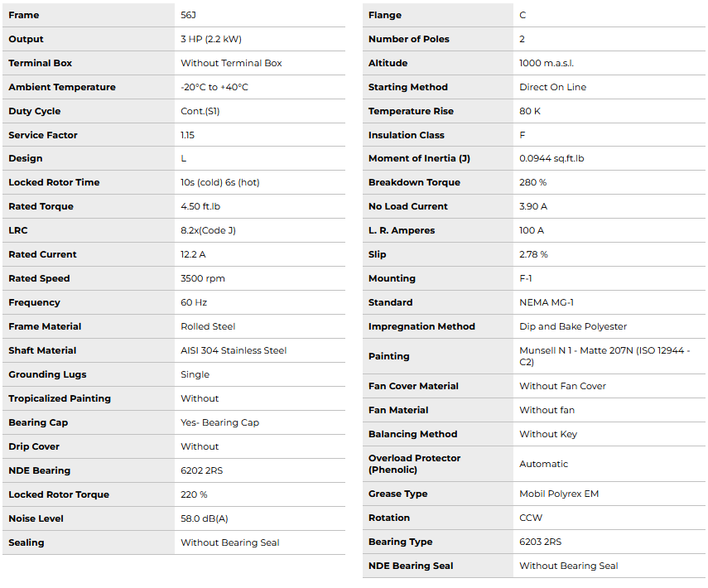Click the '8.2x(Code J)' LRC value

pos(208,230)
